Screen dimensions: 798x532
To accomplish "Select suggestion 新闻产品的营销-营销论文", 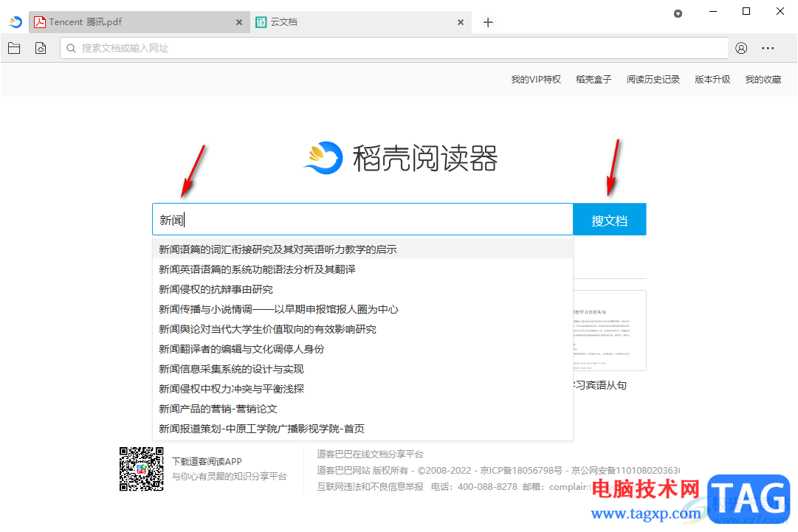I will 363,409.
